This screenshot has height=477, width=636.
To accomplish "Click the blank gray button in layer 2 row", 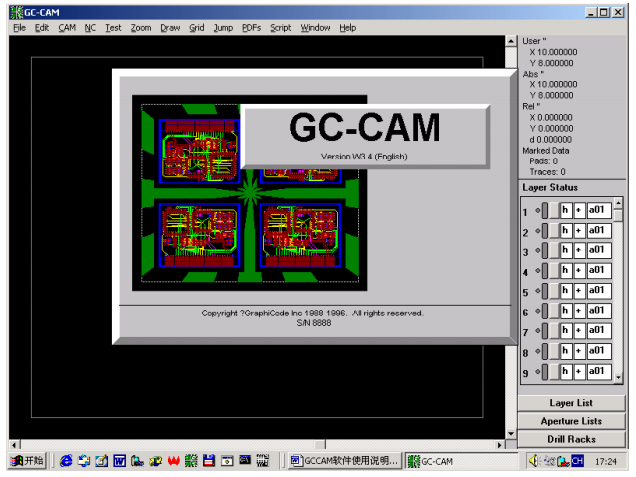I will click(x=554, y=230).
